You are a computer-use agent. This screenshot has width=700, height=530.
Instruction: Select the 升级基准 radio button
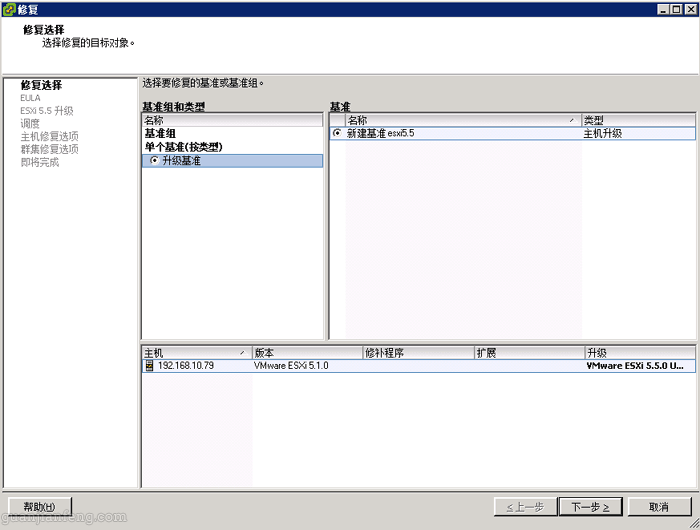click(154, 160)
